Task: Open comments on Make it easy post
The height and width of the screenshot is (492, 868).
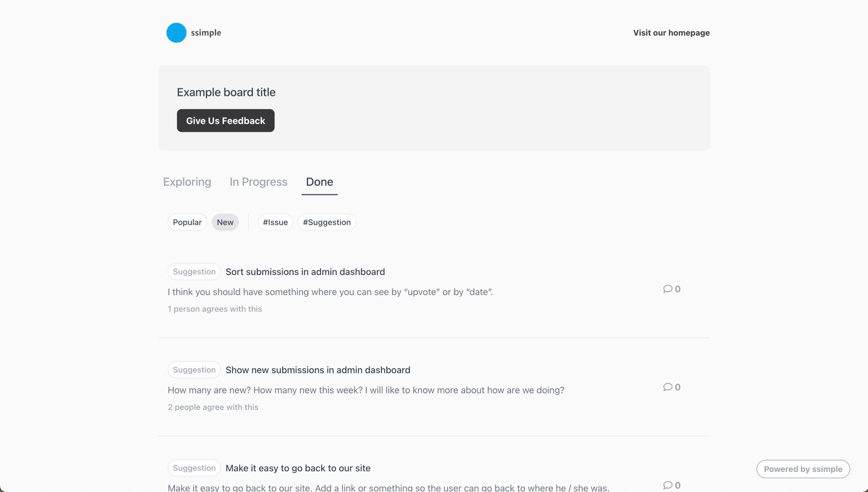Action: [672, 485]
